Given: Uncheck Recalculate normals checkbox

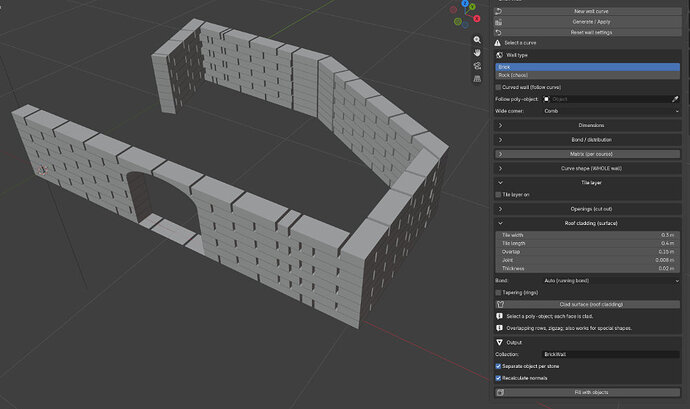Looking at the screenshot, I should [498, 378].
